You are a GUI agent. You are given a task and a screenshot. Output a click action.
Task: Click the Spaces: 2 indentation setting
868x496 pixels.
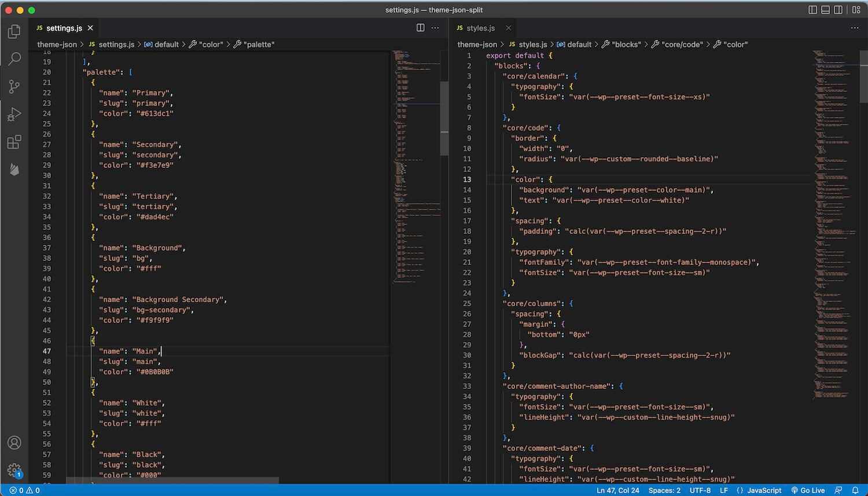[664, 490]
